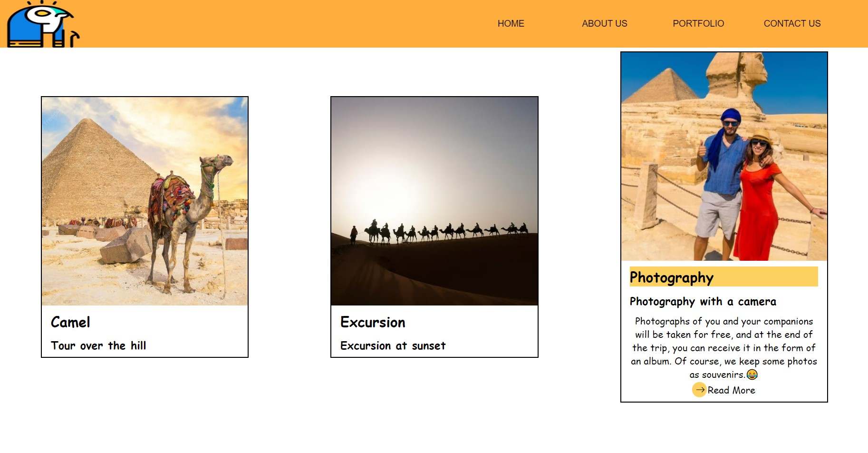Click the Read More link
Screen dimensions: 868x453
[x=731, y=390]
